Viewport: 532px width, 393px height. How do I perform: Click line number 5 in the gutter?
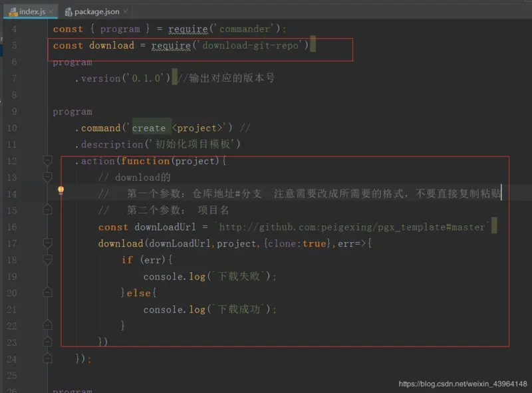[14, 45]
